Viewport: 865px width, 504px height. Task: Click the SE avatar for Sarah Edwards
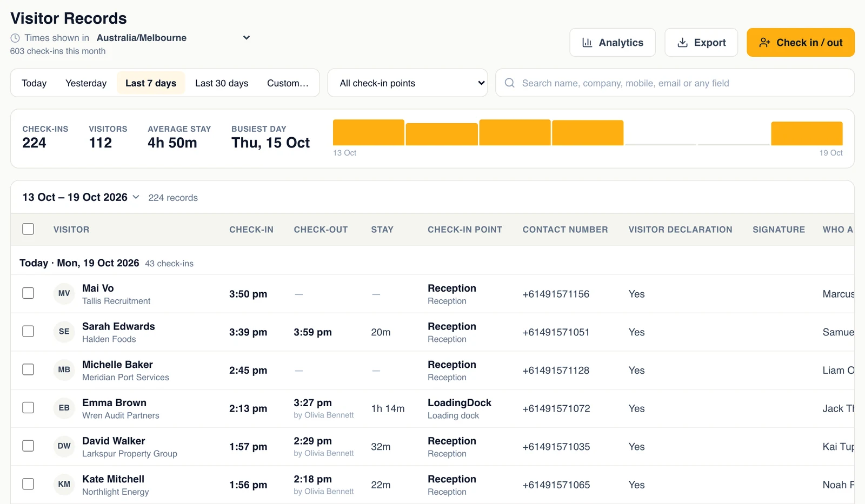click(64, 332)
